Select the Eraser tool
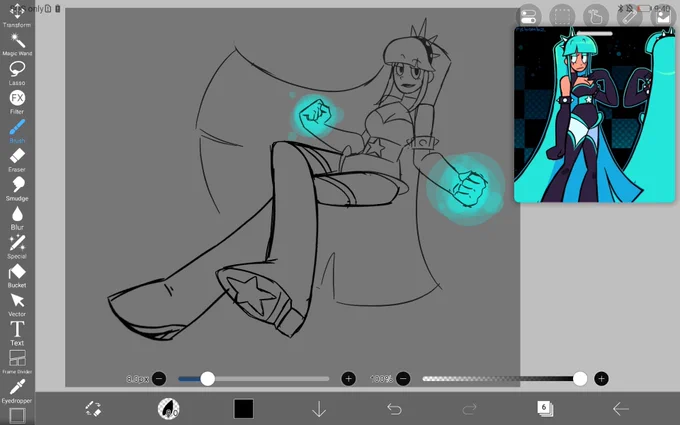Screen dimensions: 680x425 pyautogui.click(x=17, y=160)
